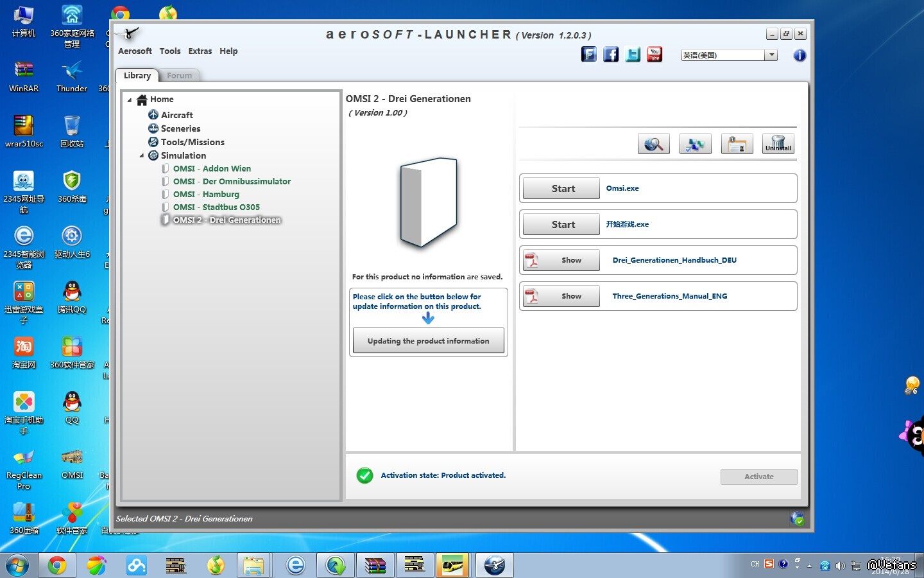
Task: Click the computers with checkmark toolbar button
Action: click(696, 144)
